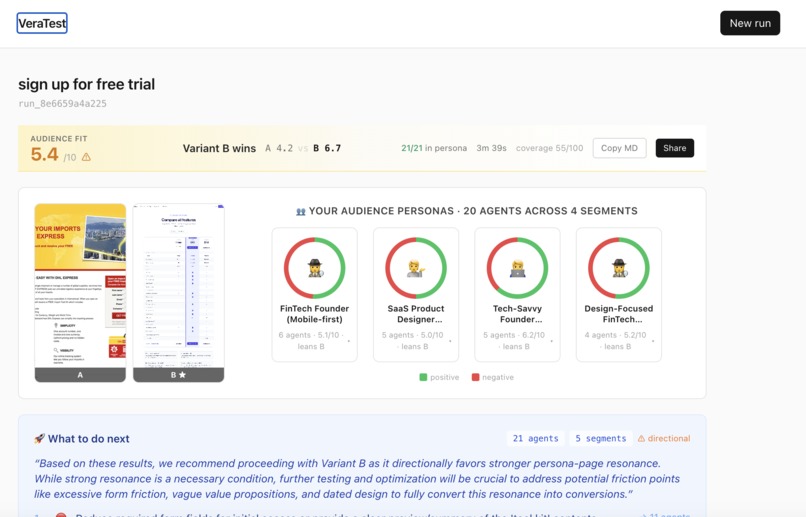
Task: Select the Tech-Savvy Founder card title
Action: [x=517, y=313]
